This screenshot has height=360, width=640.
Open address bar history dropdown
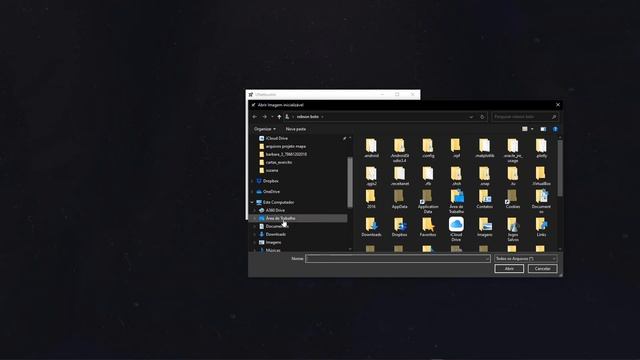pyautogui.click(x=471, y=117)
